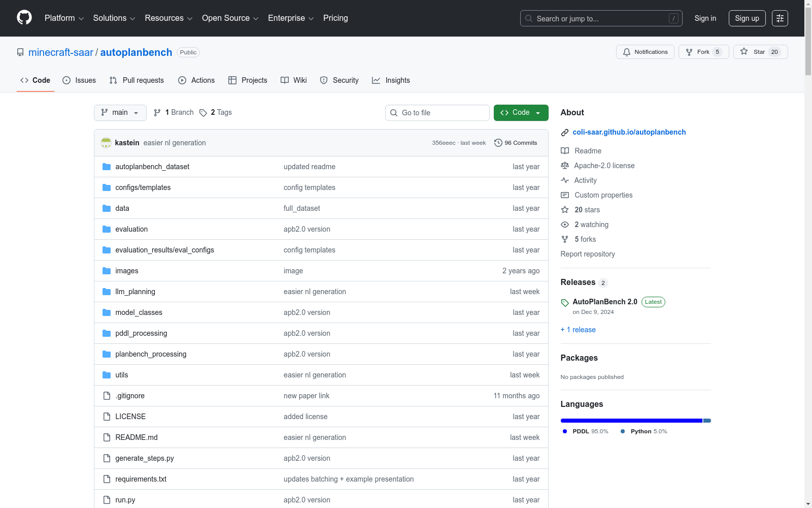Click the repository icon before minecraft-saar
This screenshot has width=812, height=508.
click(20, 52)
